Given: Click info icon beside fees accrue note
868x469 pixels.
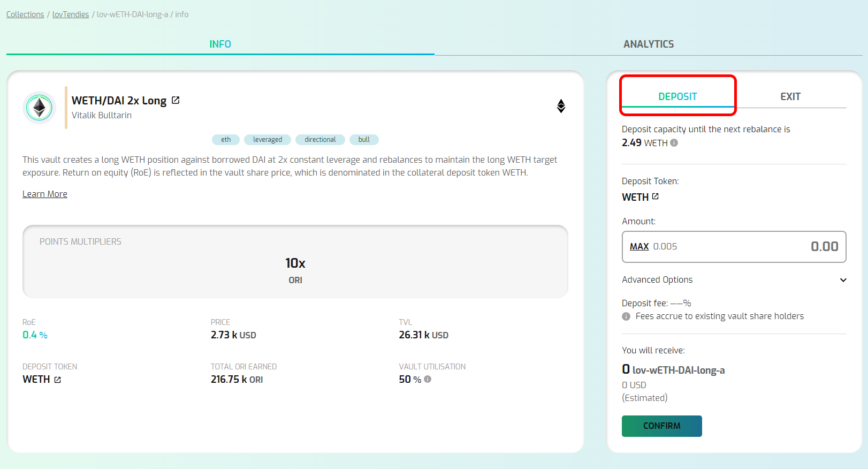Looking at the screenshot, I should pyautogui.click(x=626, y=316).
